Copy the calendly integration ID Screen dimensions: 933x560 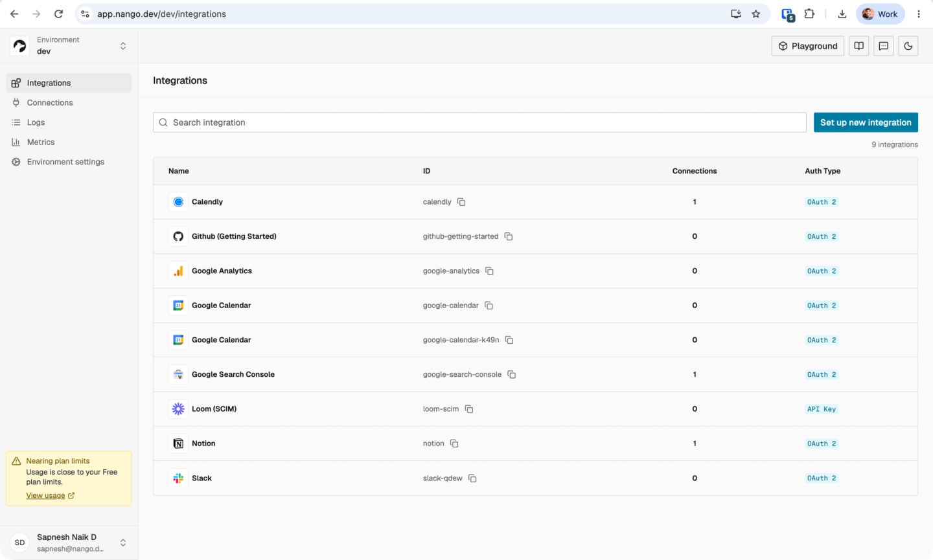point(461,202)
